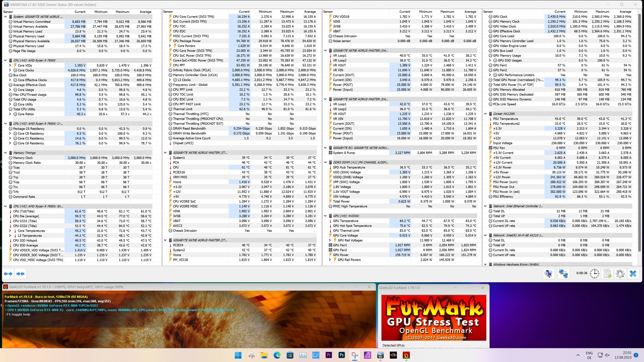Open File Explorer from the taskbar
The height and width of the screenshot is (362, 644).
[x=264, y=355]
